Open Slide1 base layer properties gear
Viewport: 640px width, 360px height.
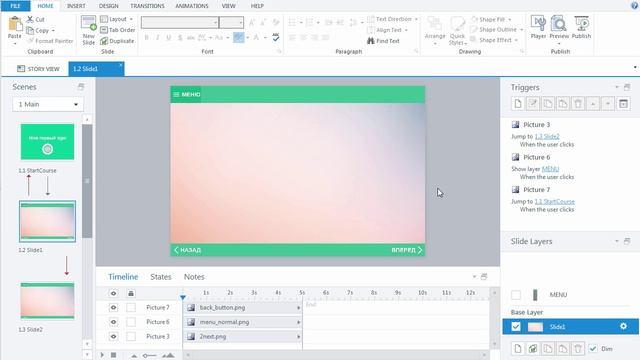tap(623, 327)
